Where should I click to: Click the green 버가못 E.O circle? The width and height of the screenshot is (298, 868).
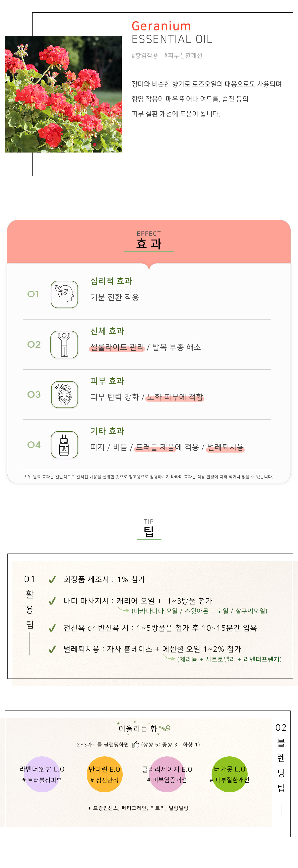click(x=229, y=774)
